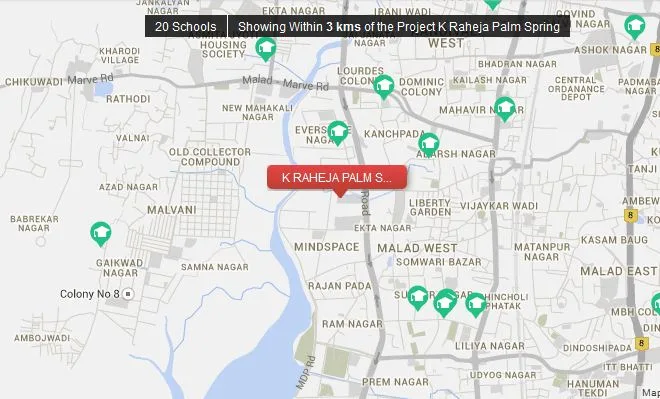Click the Mindspace area label
This screenshot has width=660, height=399.
pyautogui.click(x=327, y=247)
